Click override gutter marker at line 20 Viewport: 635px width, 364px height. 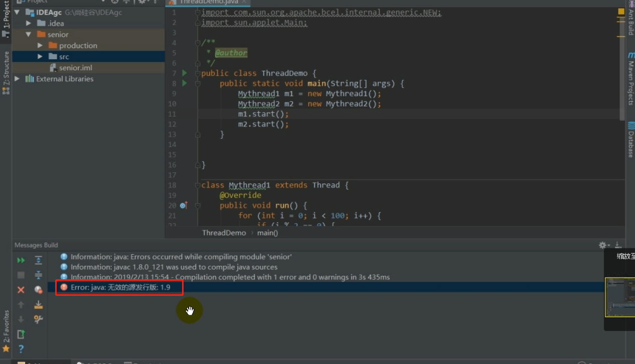pyautogui.click(x=184, y=205)
